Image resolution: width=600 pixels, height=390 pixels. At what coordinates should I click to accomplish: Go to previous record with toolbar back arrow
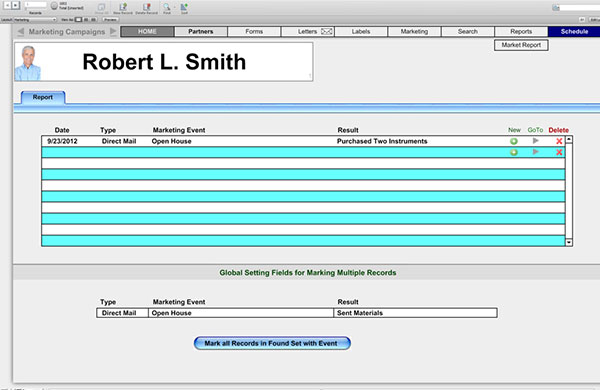pos(8,5)
